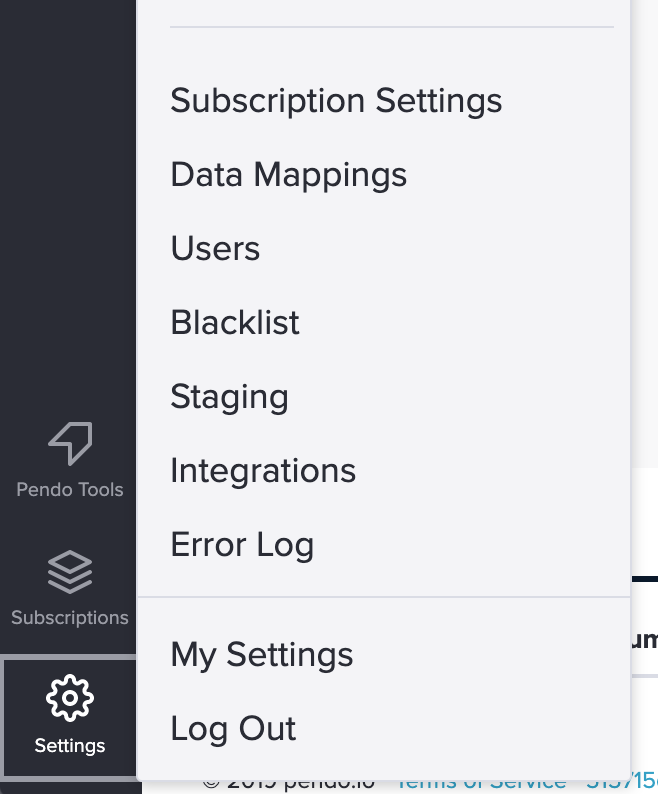Select the Subscriptions text label in sidebar
658x794 pixels.
(70, 618)
